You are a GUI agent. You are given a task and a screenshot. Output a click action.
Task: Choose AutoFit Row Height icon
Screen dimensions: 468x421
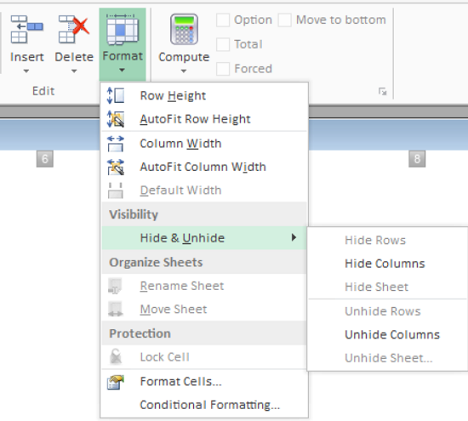pyautogui.click(x=115, y=119)
